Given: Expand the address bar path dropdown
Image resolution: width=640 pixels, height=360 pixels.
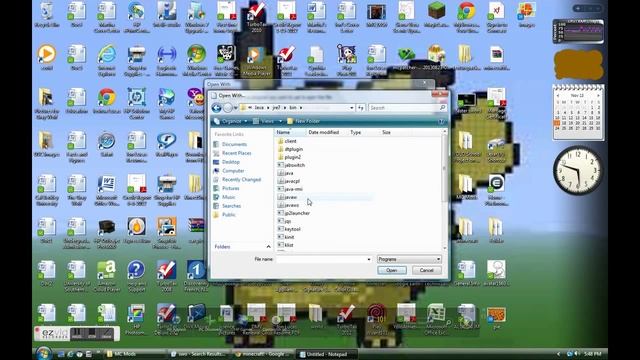Looking at the screenshot, I should 351,108.
